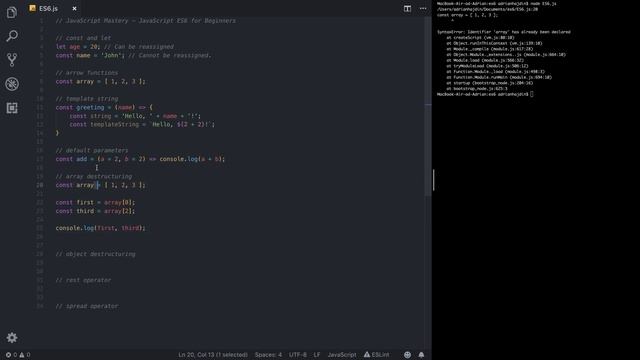Click the ESLint status item

[376, 355]
